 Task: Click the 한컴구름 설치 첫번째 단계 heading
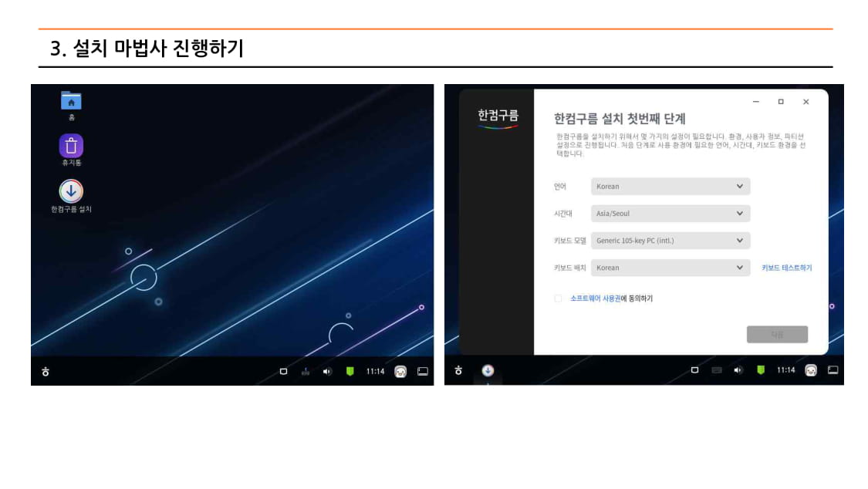pyautogui.click(x=620, y=118)
